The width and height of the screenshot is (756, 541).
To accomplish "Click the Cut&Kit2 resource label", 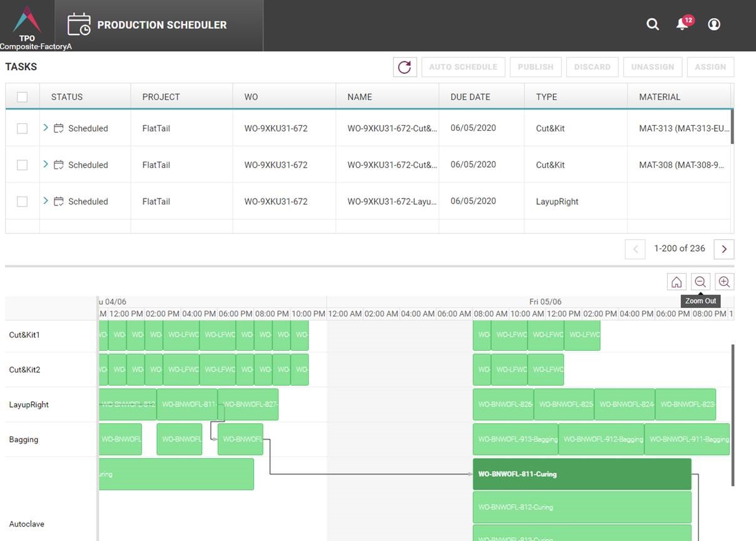I will (24, 370).
